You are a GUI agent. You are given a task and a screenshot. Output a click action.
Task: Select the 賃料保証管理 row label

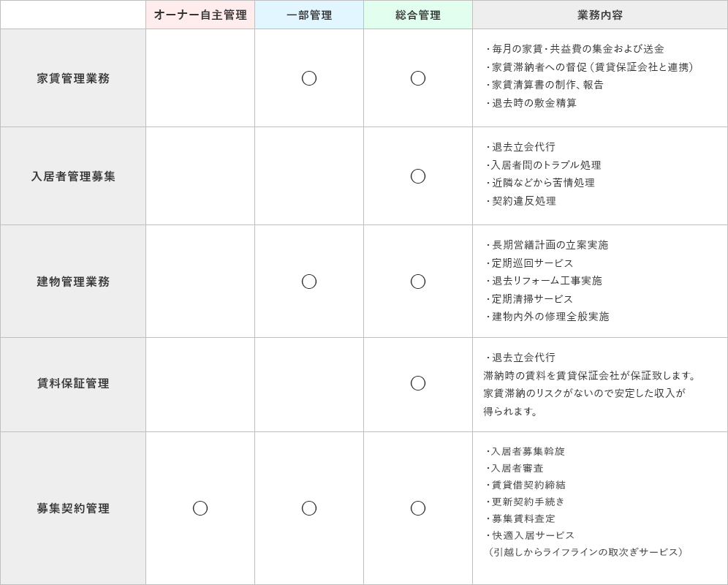click(73, 383)
